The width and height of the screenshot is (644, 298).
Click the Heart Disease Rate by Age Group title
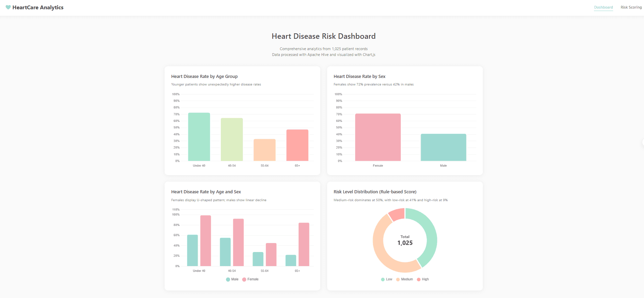(204, 77)
